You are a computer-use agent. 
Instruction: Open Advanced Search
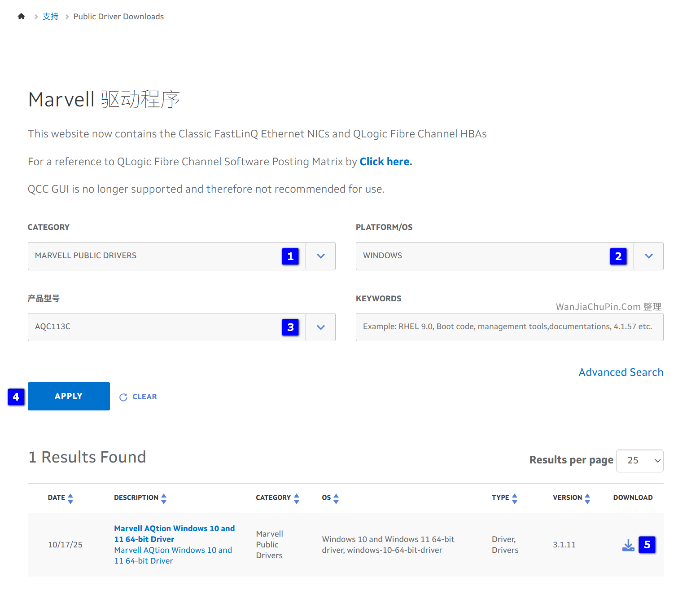(x=621, y=372)
